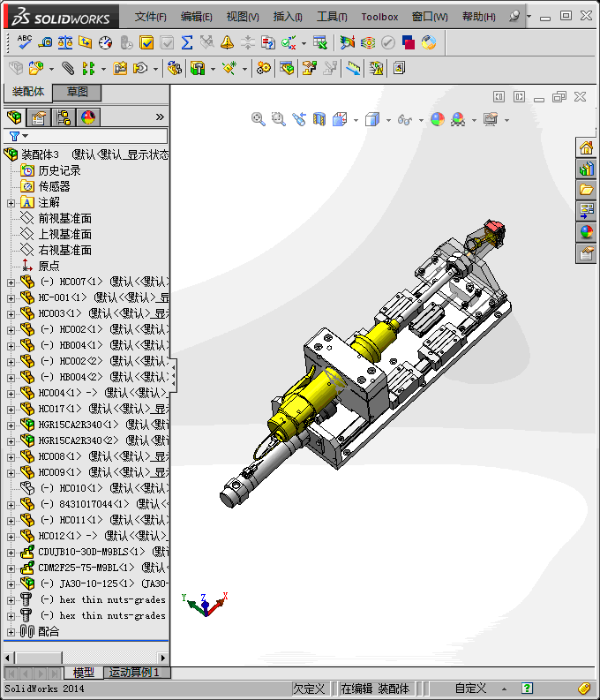Open the 文件(F) menu
Viewport: 600px width, 700px height.
(x=150, y=17)
